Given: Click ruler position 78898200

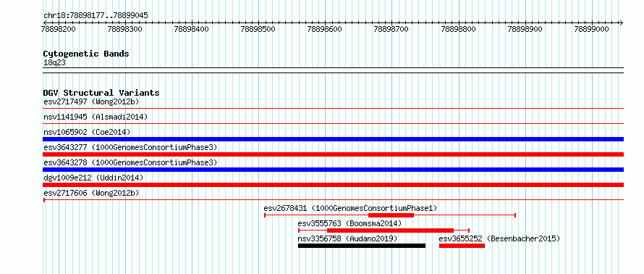Looking at the screenshot, I should [59, 29].
